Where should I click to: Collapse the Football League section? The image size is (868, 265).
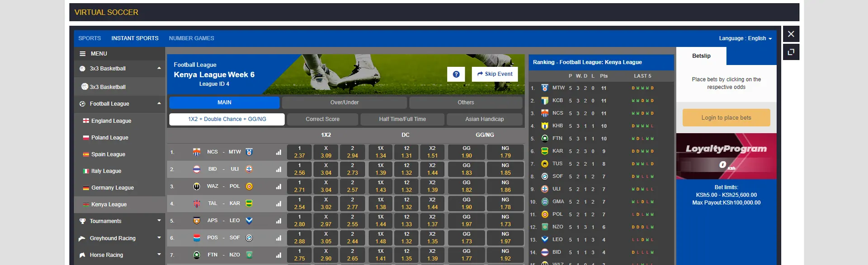159,104
